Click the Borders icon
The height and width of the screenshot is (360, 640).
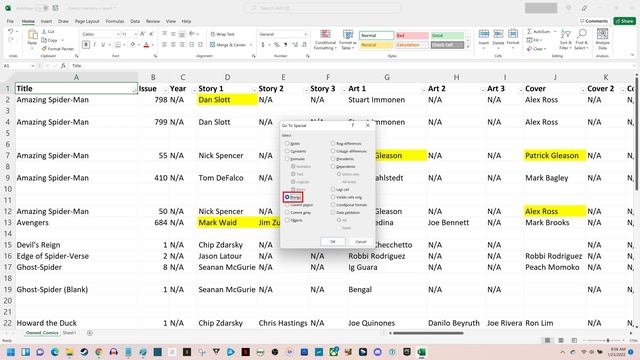pos(118,45)
